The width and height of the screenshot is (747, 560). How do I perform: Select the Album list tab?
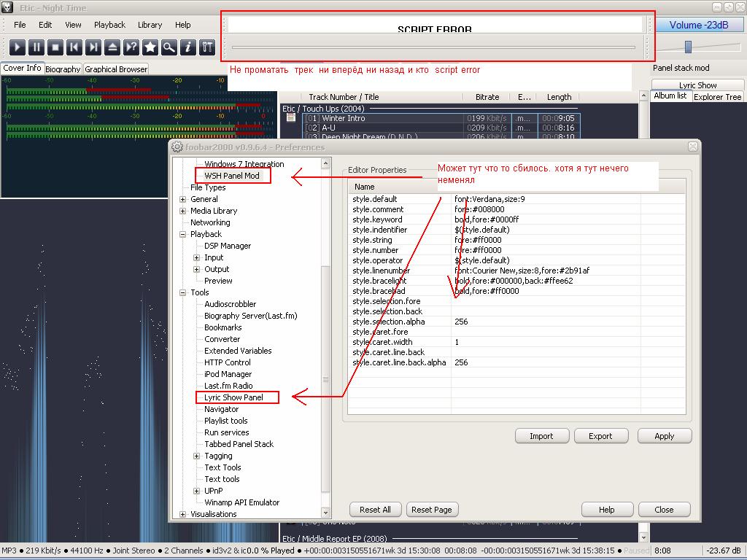pyautogui.click(x=670, y=96)
